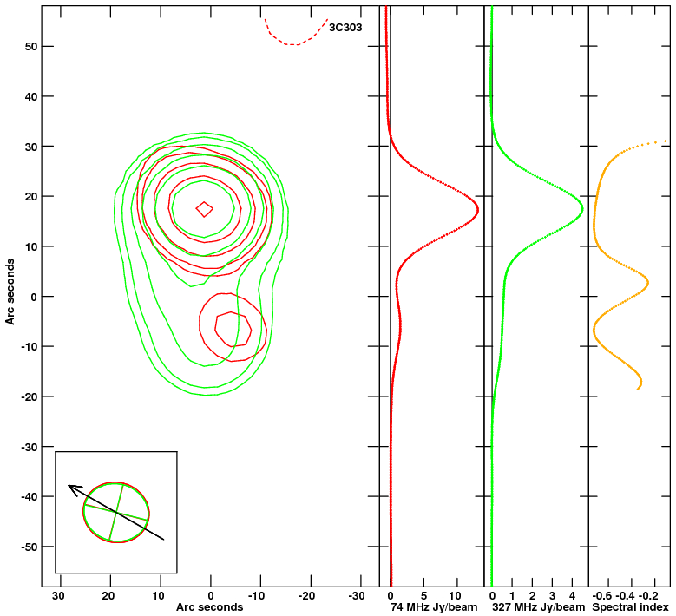This screenshot has width=676, height=616.
Task: Click the x-axis tick label -30
Action: pos(356,596)
